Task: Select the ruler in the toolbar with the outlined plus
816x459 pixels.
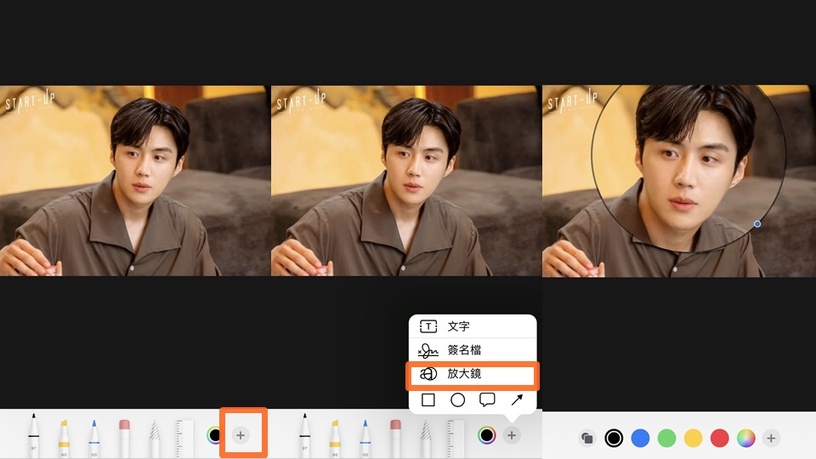Action: [184, 438]
